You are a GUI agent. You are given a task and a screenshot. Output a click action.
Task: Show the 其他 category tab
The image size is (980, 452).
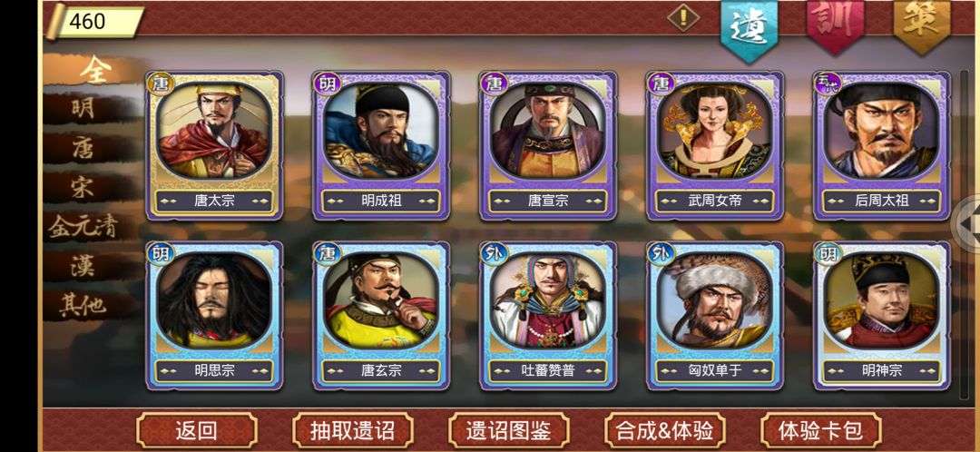[x=83, y=306]
